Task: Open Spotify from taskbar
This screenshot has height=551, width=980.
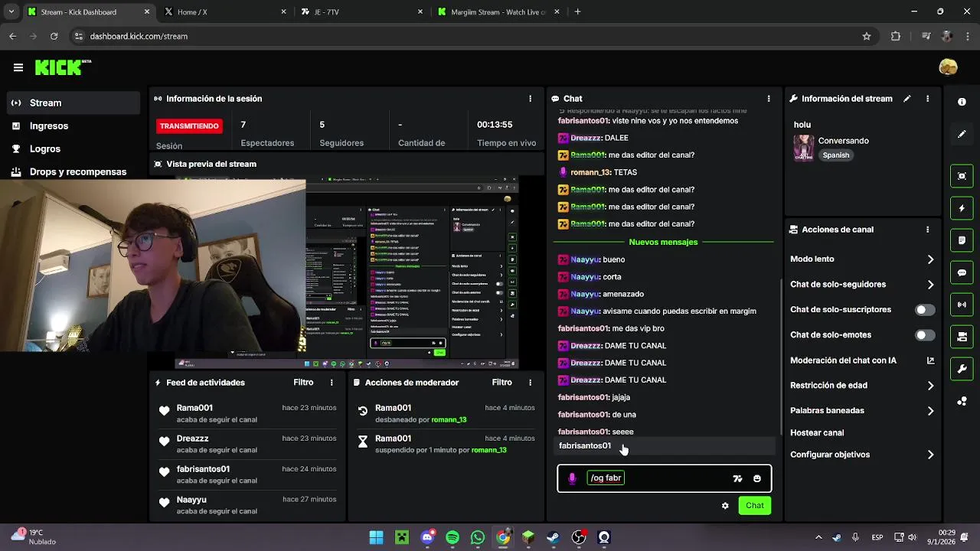Action: pos(452,538)
